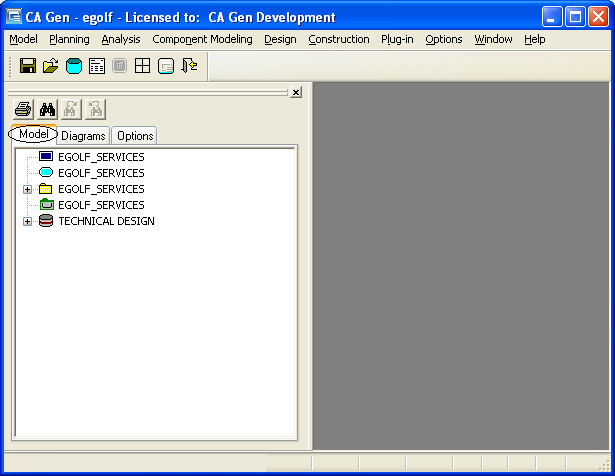Open the Planning menu

[69, 39]
